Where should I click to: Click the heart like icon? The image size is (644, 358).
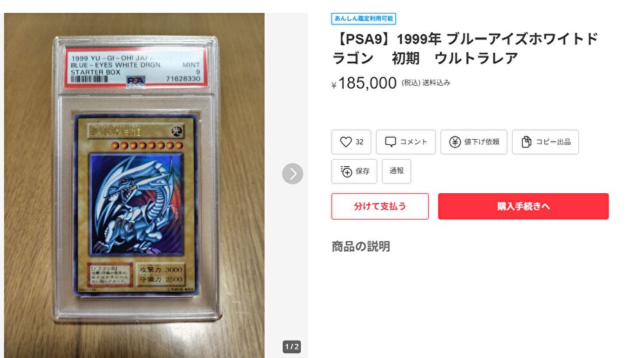(346, 142)
